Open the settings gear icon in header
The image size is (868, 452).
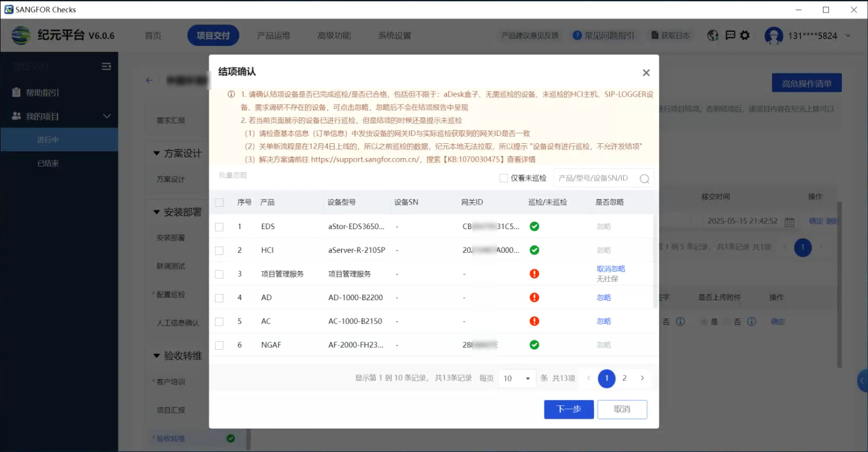tap(745, 35)
